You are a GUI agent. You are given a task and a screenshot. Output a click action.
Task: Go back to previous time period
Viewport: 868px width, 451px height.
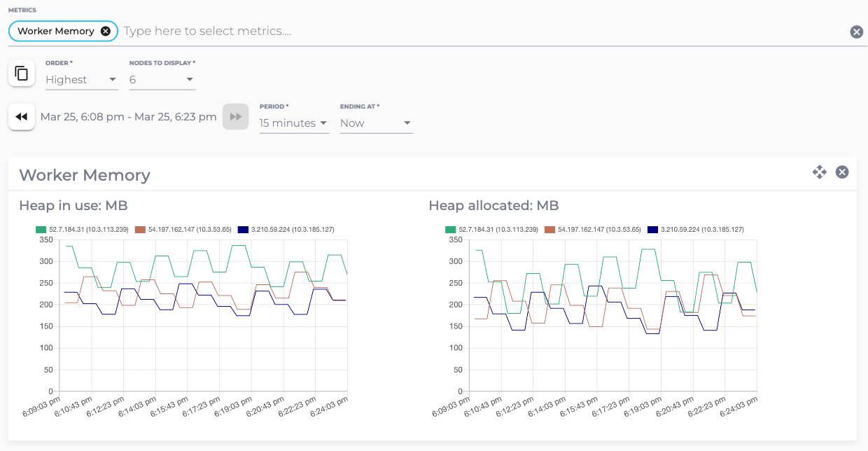[x=22, y=116]
